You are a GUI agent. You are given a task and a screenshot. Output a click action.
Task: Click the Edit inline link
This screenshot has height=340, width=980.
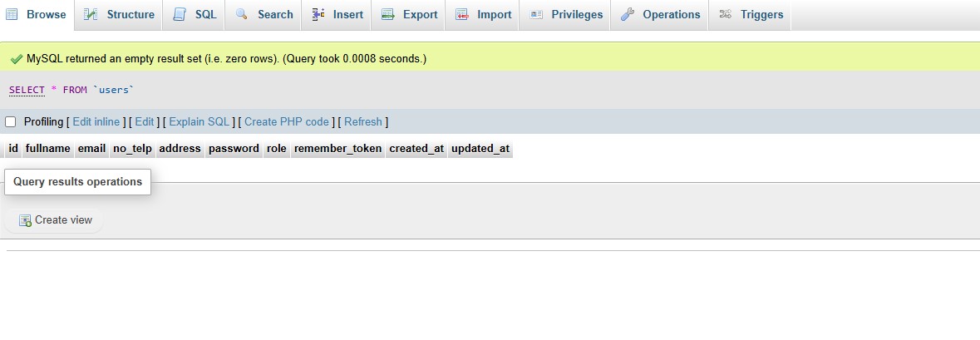[x=96, y=122]
